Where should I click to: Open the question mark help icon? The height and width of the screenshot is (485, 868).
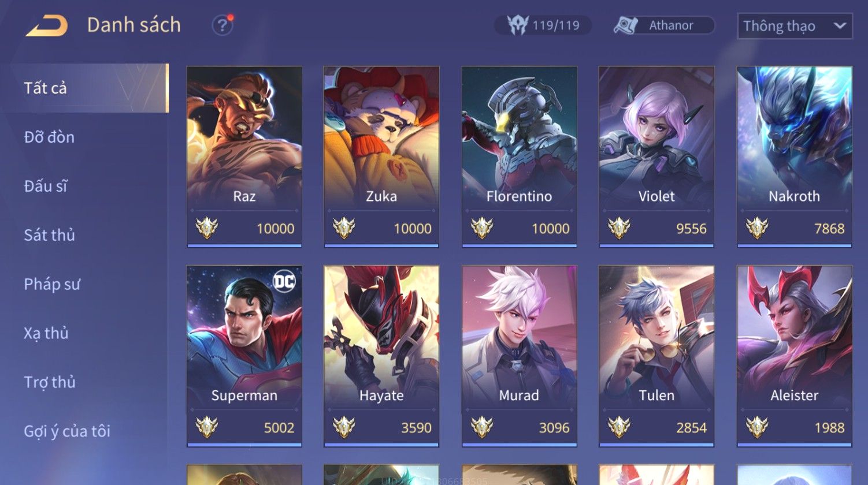tap(222, 25)
